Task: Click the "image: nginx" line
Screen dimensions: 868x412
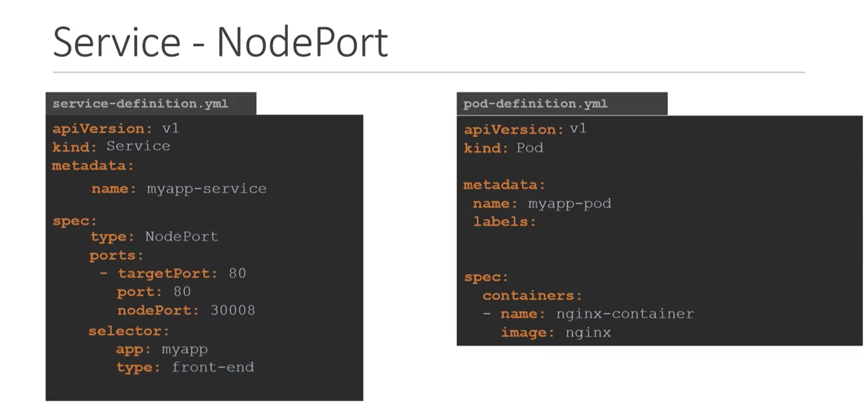Action: pos(555,332)
